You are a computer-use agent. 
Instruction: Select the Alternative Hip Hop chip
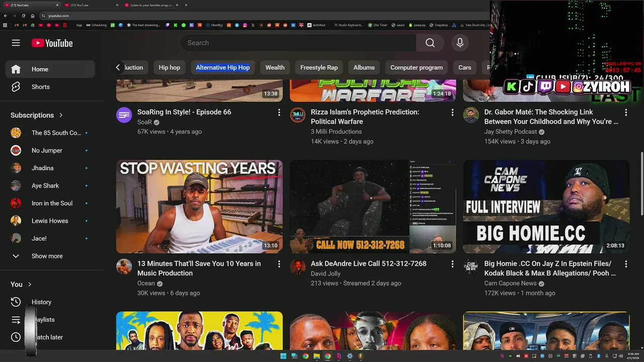[x=222, y=67]
